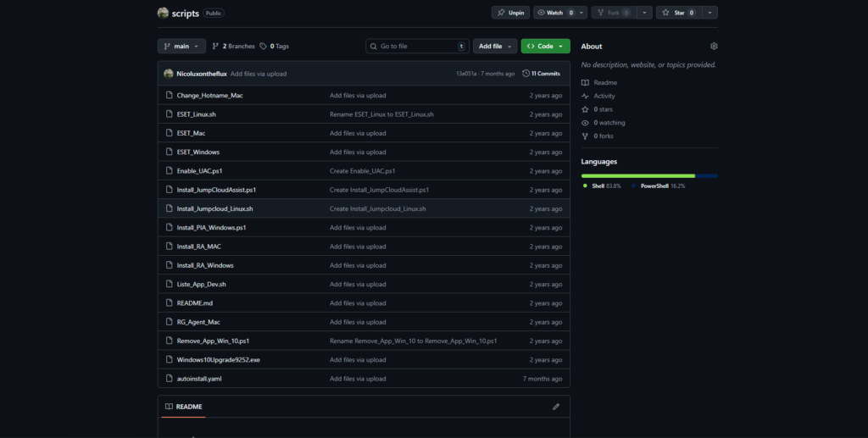Viewport: 868px width, 438px height.
Task: Click the Nicoluxontheflux commit author avatar
Action: click(x=169, y=74)
